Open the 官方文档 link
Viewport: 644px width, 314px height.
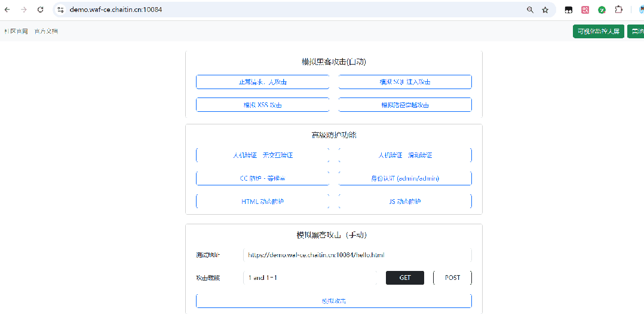[x=46, y=31]
